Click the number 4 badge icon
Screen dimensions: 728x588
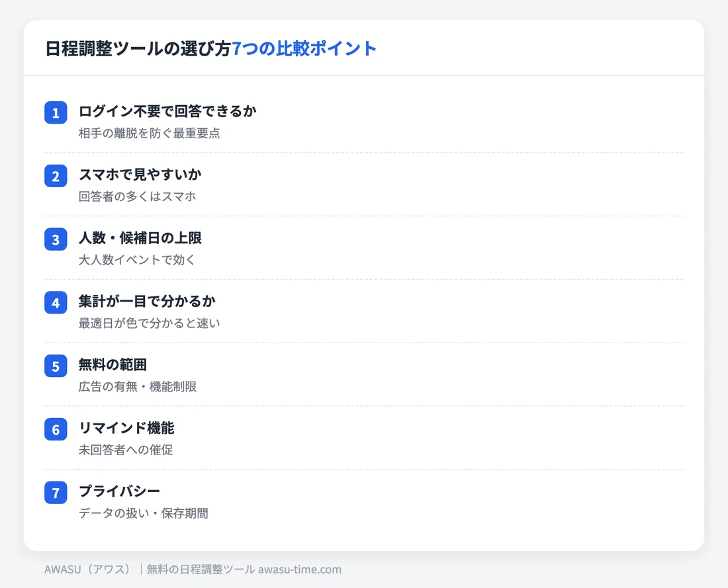[x=56, y=302]
